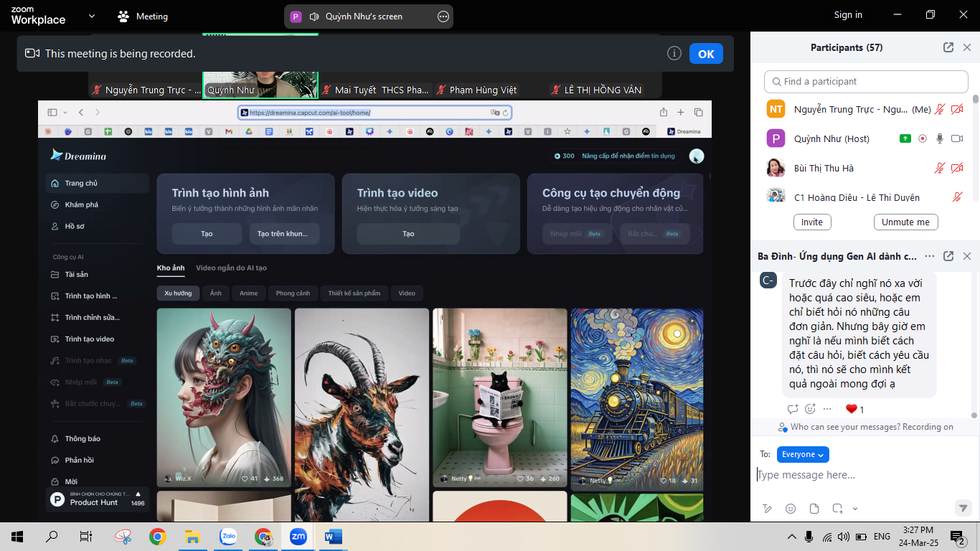Dismiss the recording notice with OK
This screenshot has width=980, height=551.
[706, 54]
